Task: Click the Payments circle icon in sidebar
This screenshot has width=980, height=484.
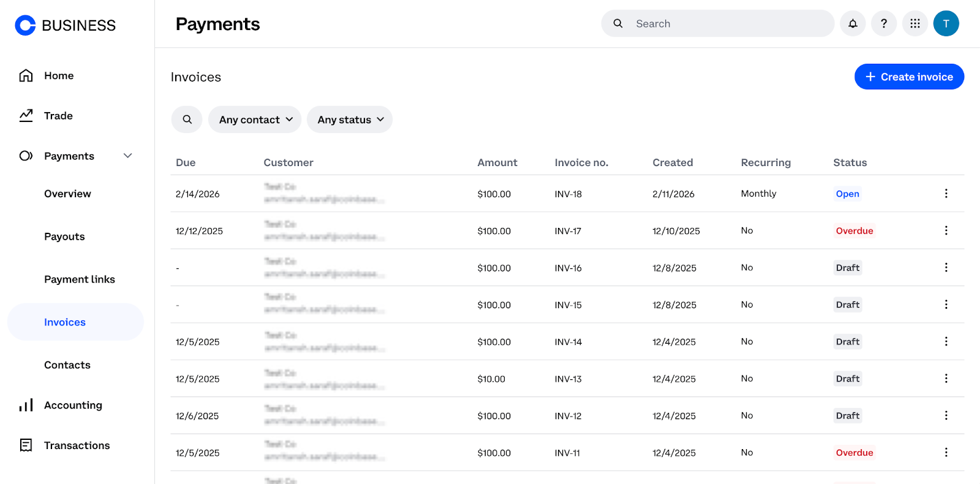Action: pos(26,156)
